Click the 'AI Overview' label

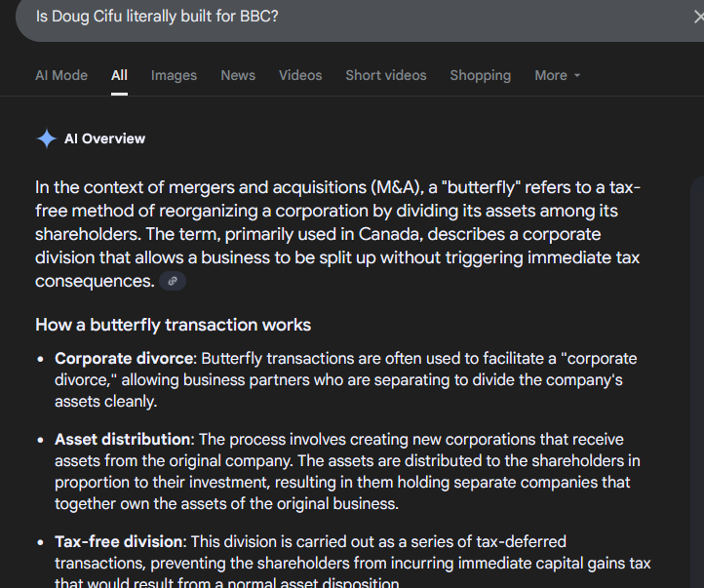pos(104,138)
